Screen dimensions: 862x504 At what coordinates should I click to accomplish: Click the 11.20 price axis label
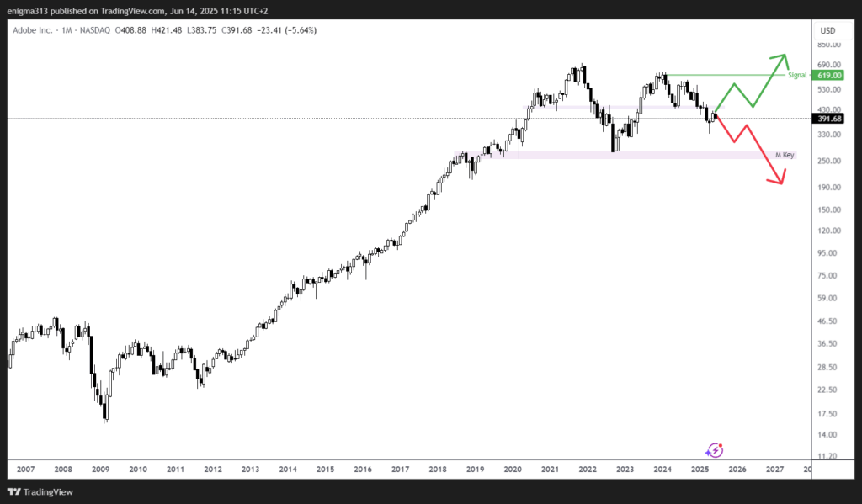coord(827,456)
